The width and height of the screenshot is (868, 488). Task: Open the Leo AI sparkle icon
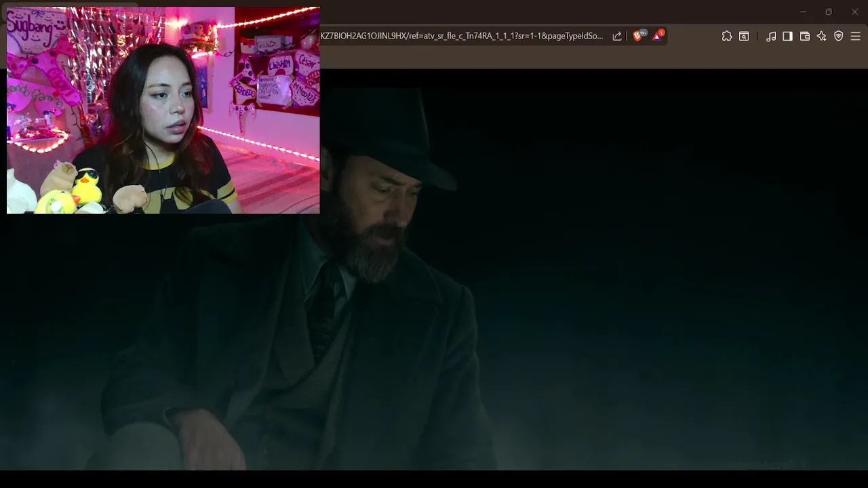click(822, 37)
